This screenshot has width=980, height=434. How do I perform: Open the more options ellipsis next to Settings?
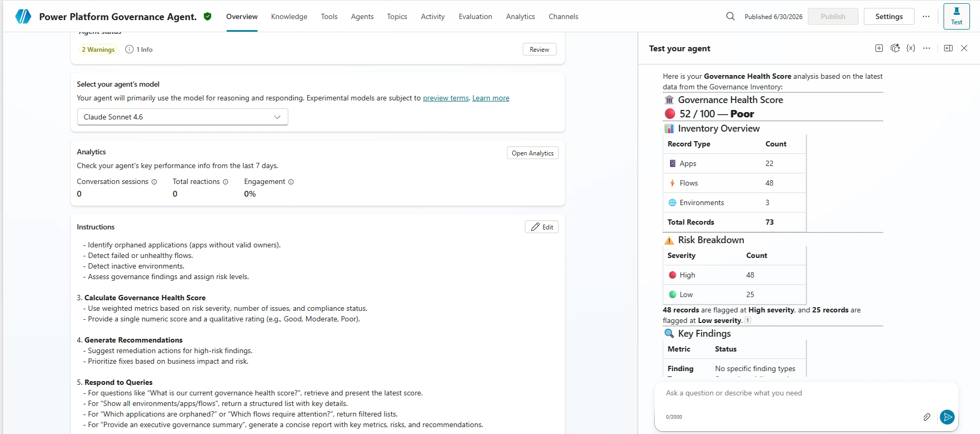pyautogui.click(x=926, y=16)
